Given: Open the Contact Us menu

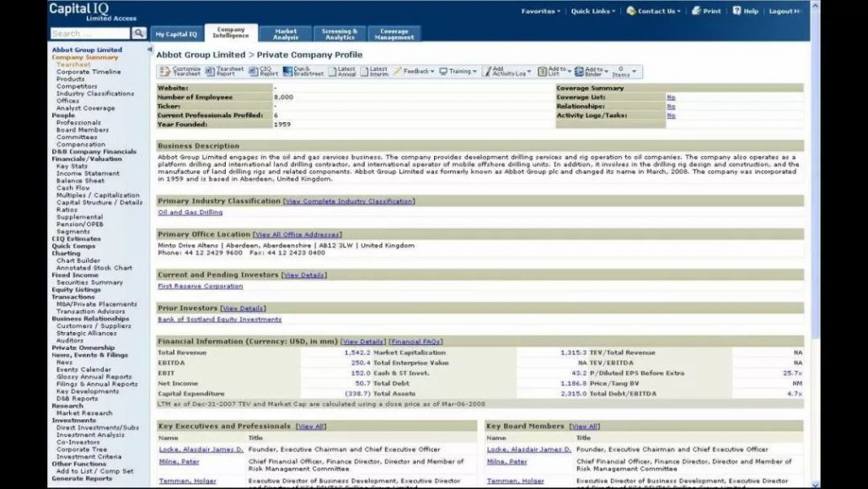Looking at the screenshot, I should tap(654, 11).
